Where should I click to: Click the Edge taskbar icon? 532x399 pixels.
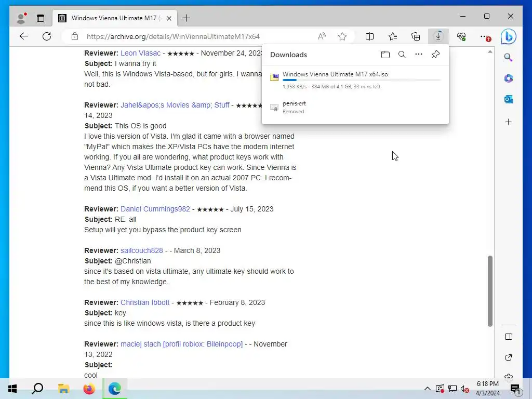click(115, 389)
